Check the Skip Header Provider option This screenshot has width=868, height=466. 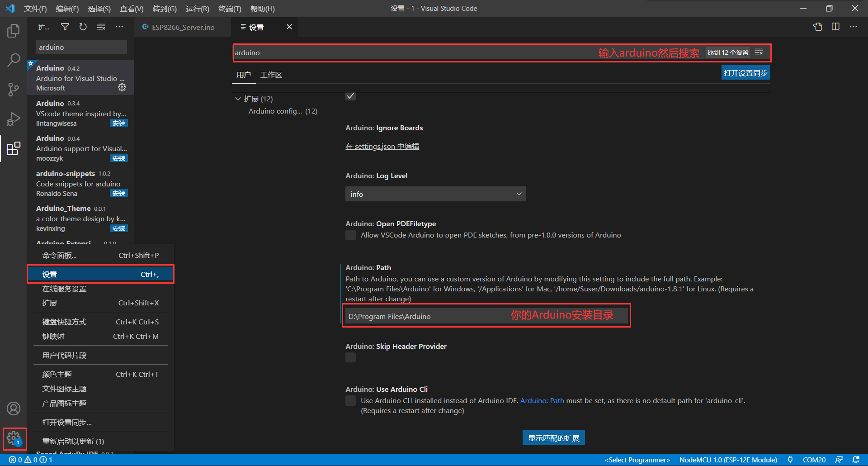[350, 357]
